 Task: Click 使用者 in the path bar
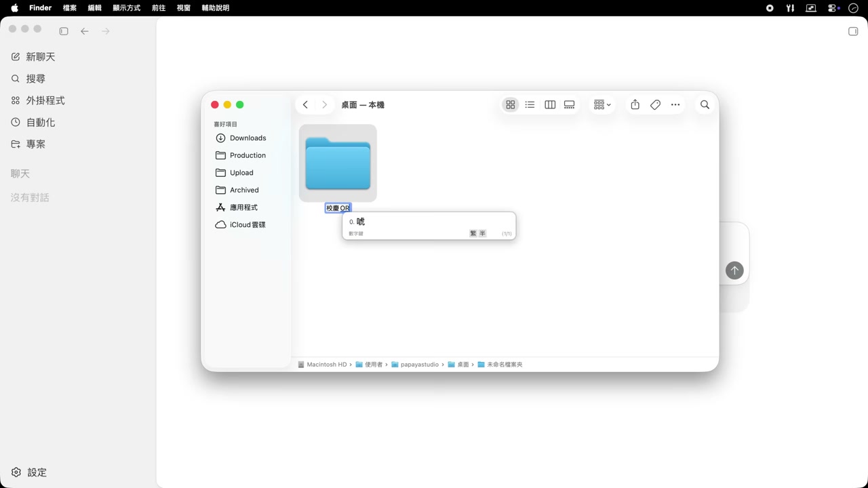point(369,365)
